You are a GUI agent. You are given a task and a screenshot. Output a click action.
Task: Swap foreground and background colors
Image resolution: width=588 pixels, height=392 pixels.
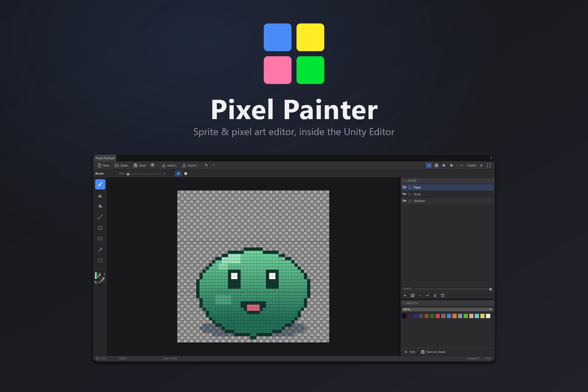(105, 274)
